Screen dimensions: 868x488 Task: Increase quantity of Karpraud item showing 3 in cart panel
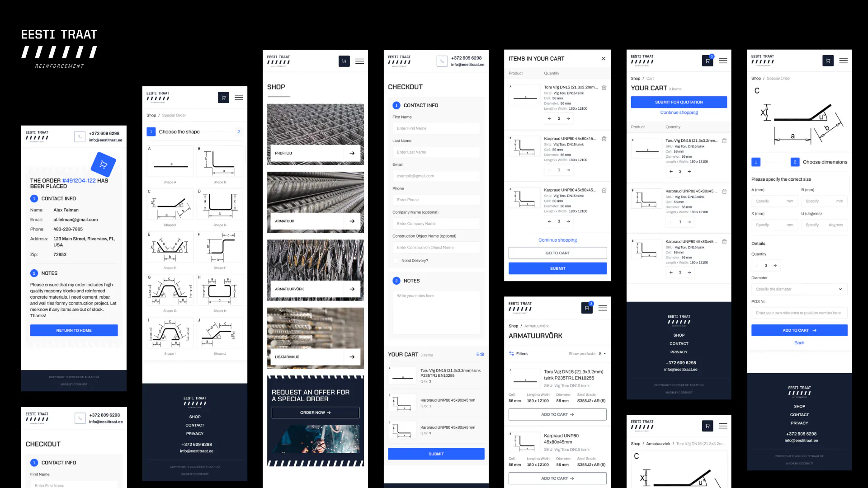(x=568, y=221)
